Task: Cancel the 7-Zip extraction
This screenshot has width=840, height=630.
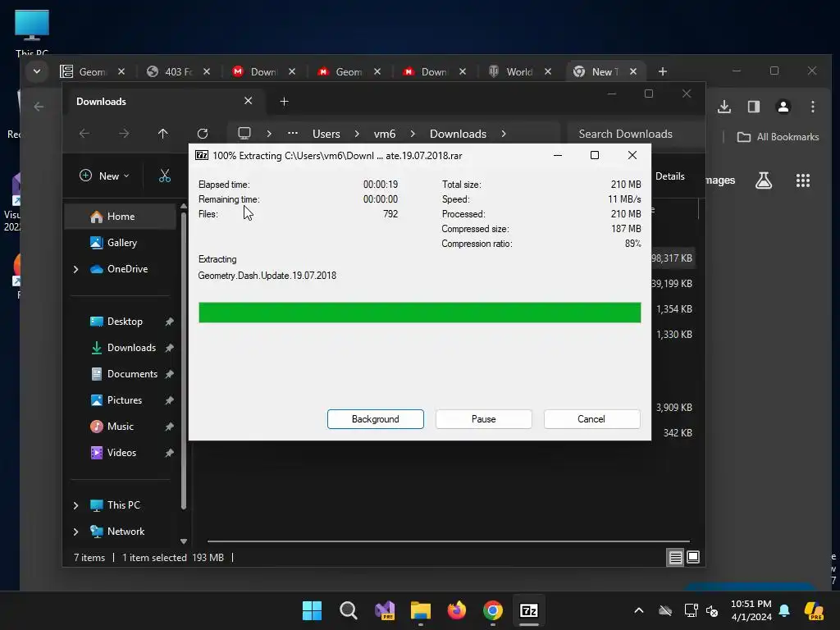Action: (591, 419)
